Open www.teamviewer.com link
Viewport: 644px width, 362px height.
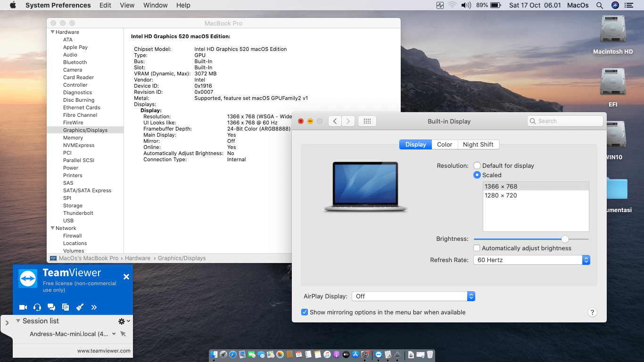coord(104,351)
